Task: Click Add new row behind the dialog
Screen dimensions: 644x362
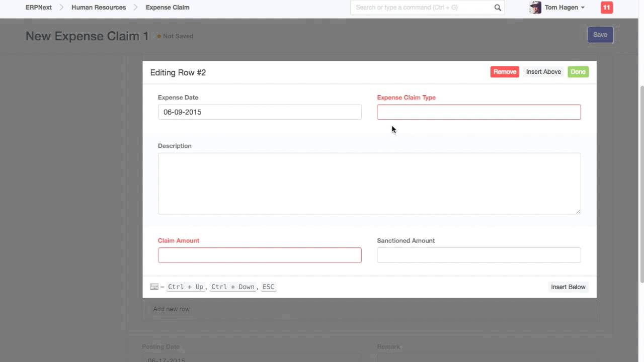Action: point(171,309)
